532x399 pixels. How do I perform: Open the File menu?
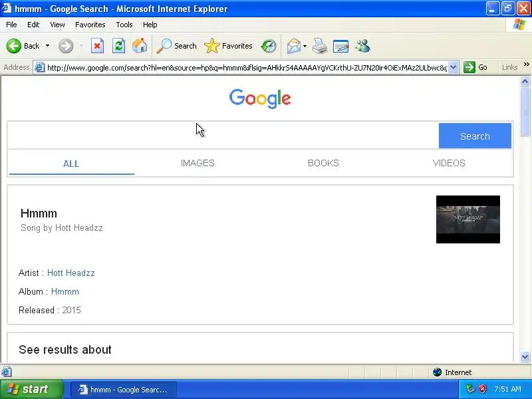coord(11,25)
